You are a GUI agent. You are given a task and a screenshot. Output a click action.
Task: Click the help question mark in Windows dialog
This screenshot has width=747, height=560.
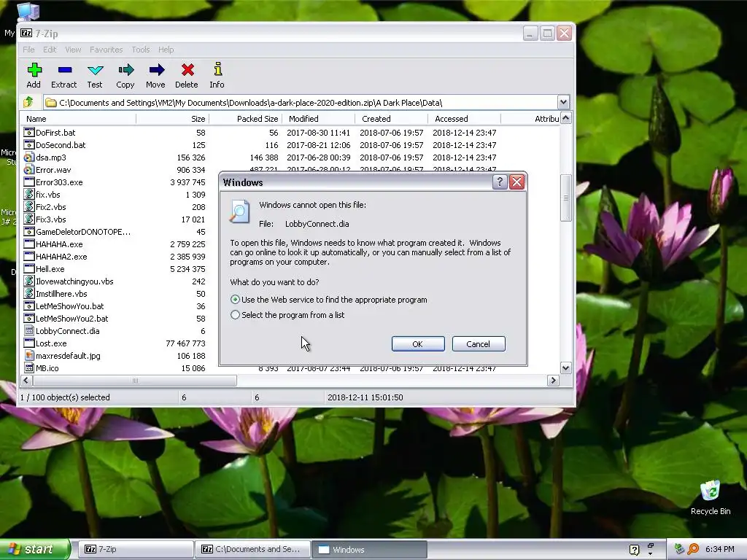[x=499, y=182]
